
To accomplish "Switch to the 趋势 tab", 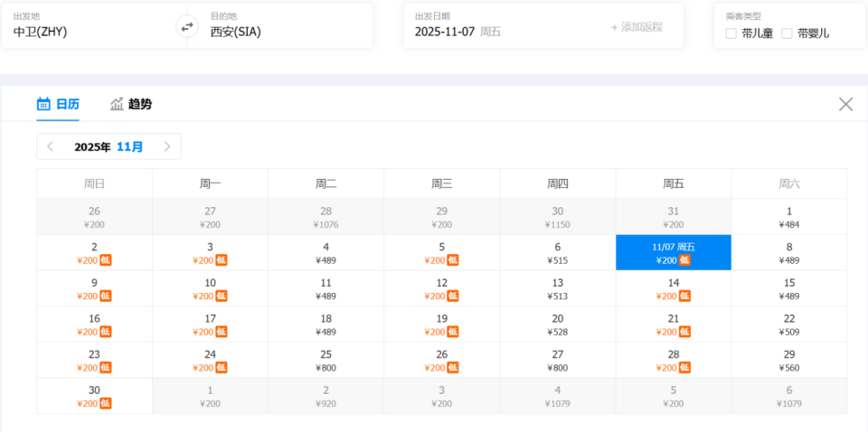I will tap(139, 104).
